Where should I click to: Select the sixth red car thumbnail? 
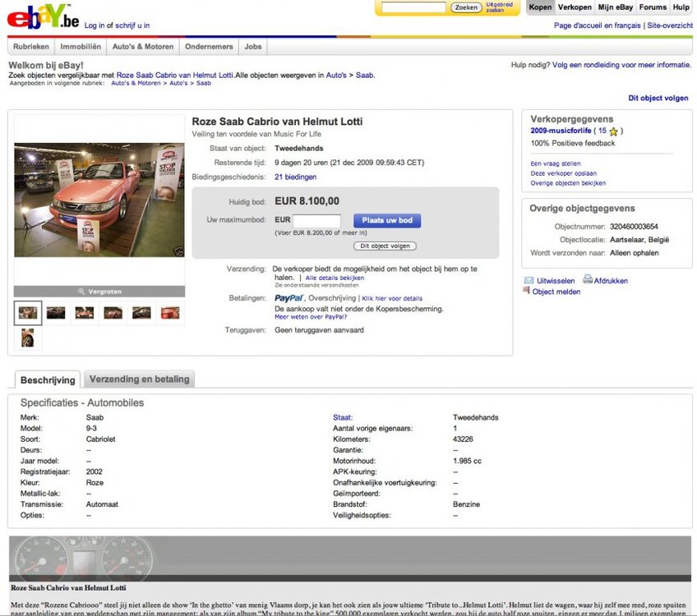pos(170,313)
